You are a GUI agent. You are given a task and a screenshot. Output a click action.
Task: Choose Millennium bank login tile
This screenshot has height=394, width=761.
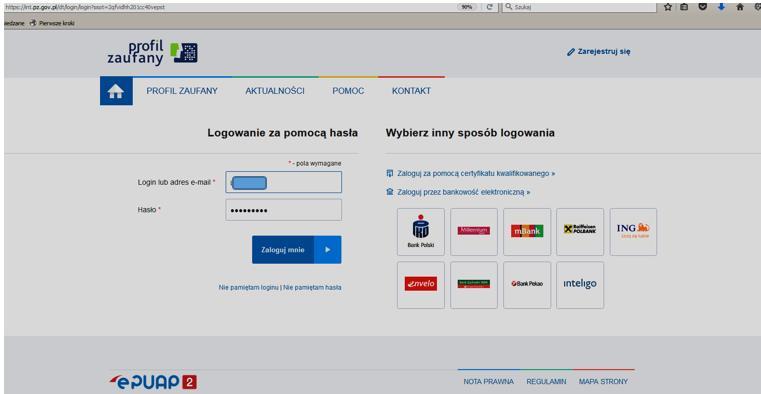click(474, 232)
